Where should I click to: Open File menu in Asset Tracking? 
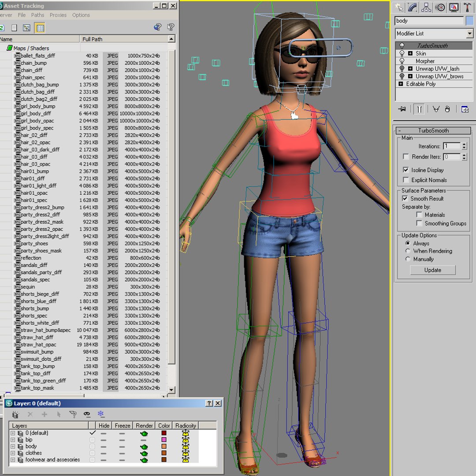[22, 15]
